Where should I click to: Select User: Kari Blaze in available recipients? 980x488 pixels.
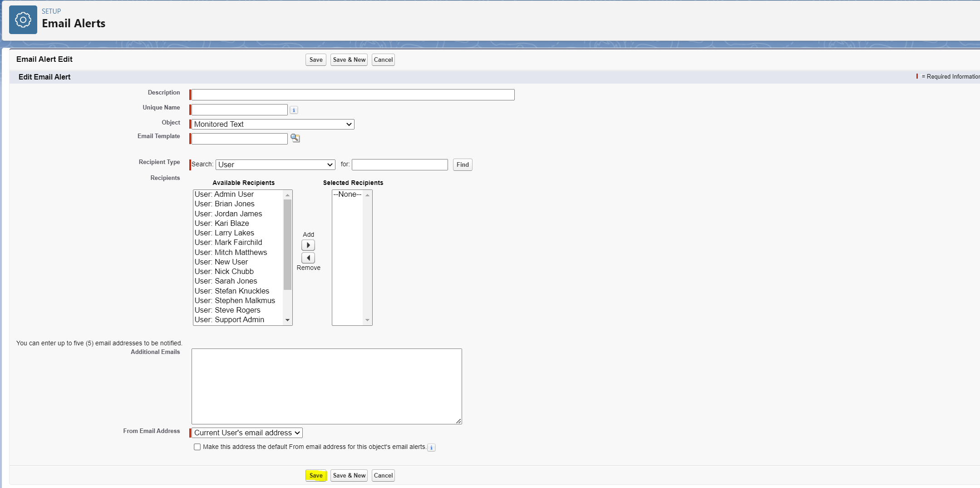click(222, 224)
